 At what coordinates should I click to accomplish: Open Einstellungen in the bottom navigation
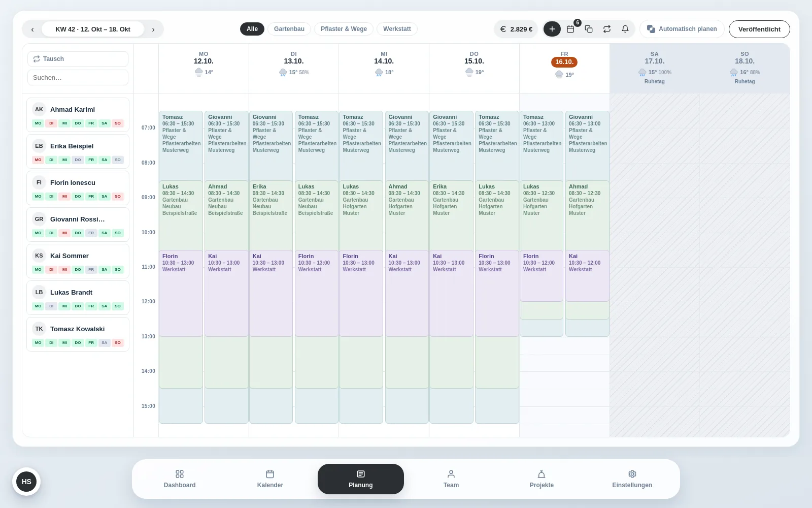pos(632,479)
